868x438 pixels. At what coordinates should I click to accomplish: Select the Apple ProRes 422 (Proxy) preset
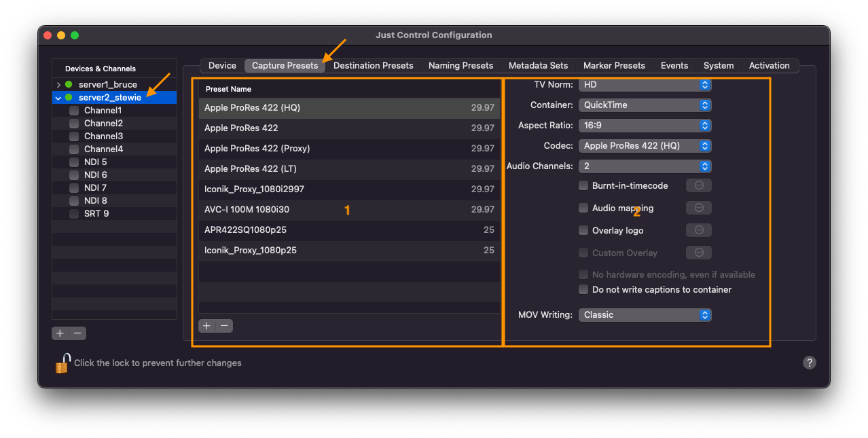tap(349, 149)
